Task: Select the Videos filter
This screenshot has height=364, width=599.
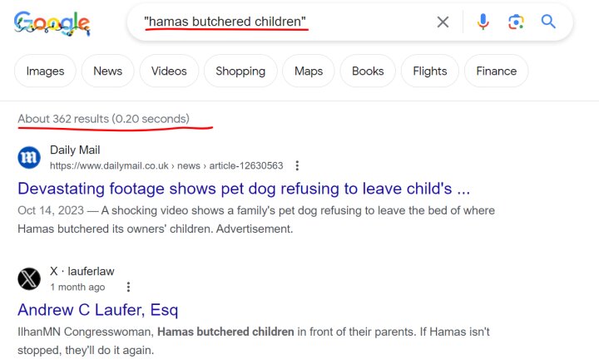Action: tap(169, 71)
